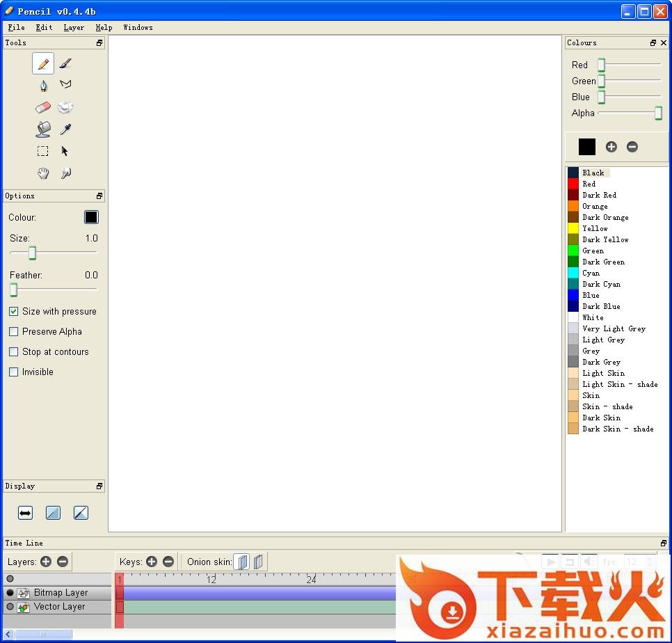Select the Brush tool
The width and height of the screenshot is (672, 643).
click(65, 63)
